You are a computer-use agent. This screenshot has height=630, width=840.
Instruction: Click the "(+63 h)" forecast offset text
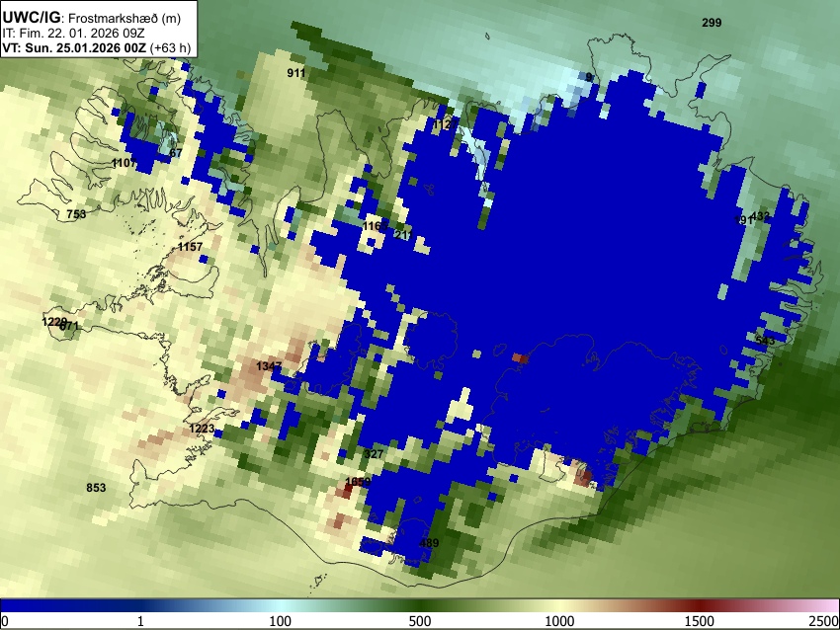(x=170, y=47)
